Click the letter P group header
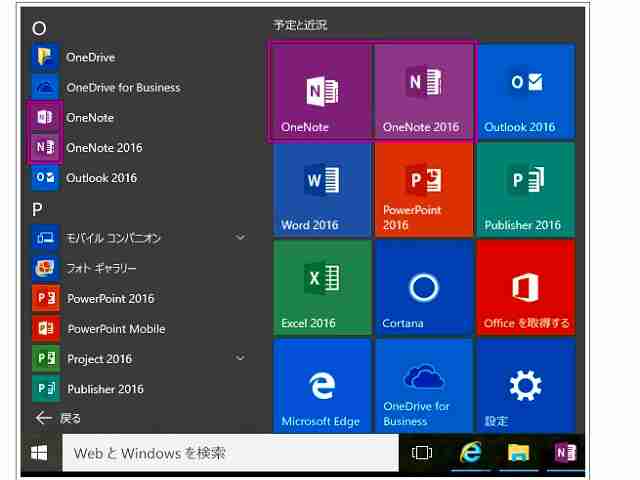This screenshot has width=640, height=480. [37, 209]
